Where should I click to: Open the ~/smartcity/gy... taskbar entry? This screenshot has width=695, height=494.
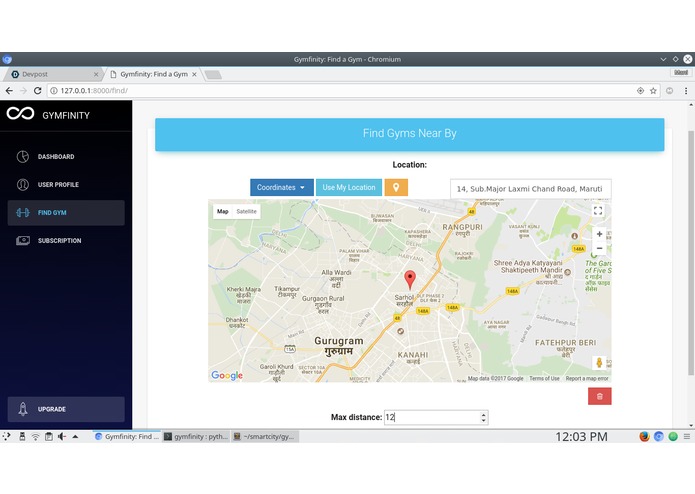(265, 436)
